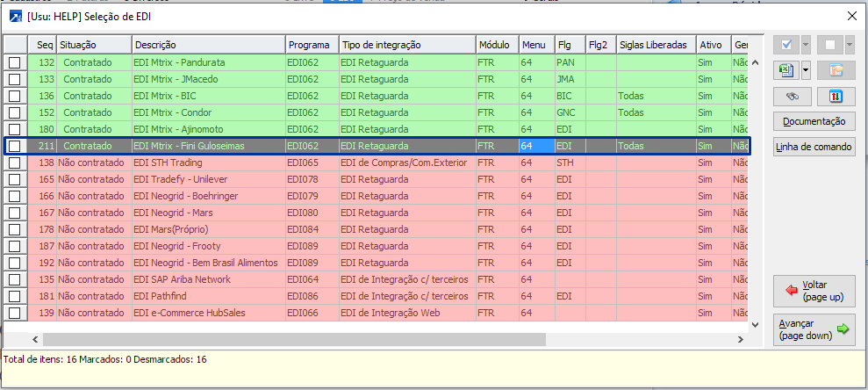The width and height of the screenshot is (868, 390).
Task: Tick checkbox for EDI Mtrix - Fini Guloseimas
Action: pos(15,146)
